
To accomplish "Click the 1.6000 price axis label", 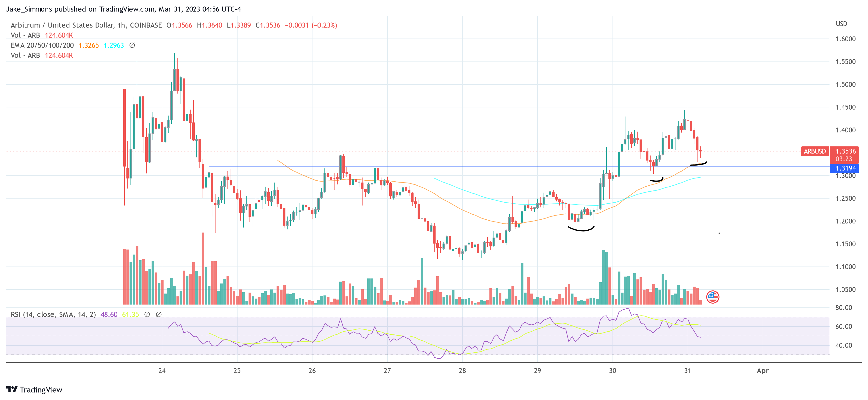I will 845,39.
